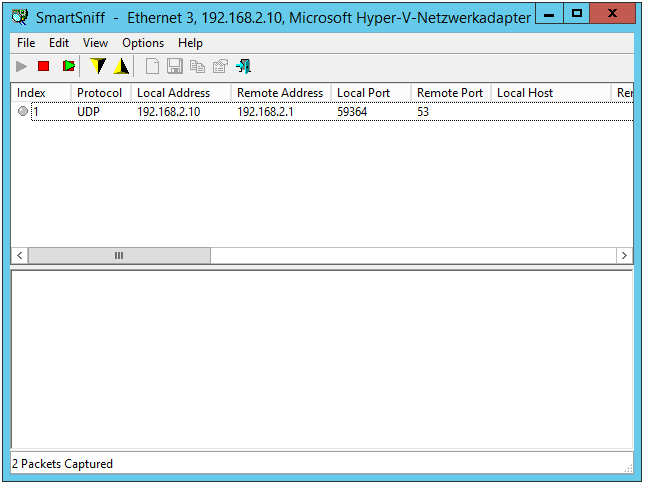Click the green capture options icon
This screenshot has height=485, width=645.
click(x=68, y=66)
